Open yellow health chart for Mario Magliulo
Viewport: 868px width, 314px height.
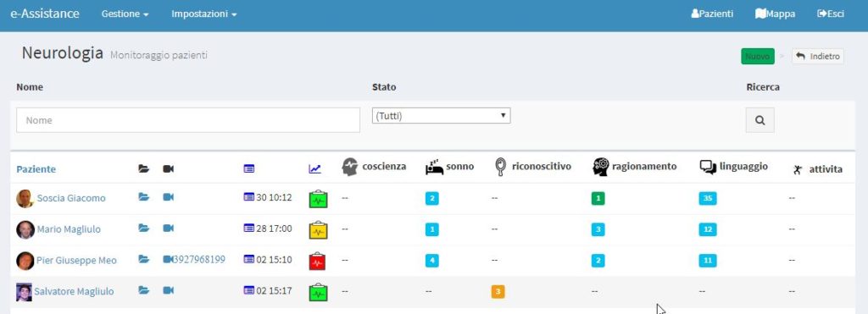point(318,229)
